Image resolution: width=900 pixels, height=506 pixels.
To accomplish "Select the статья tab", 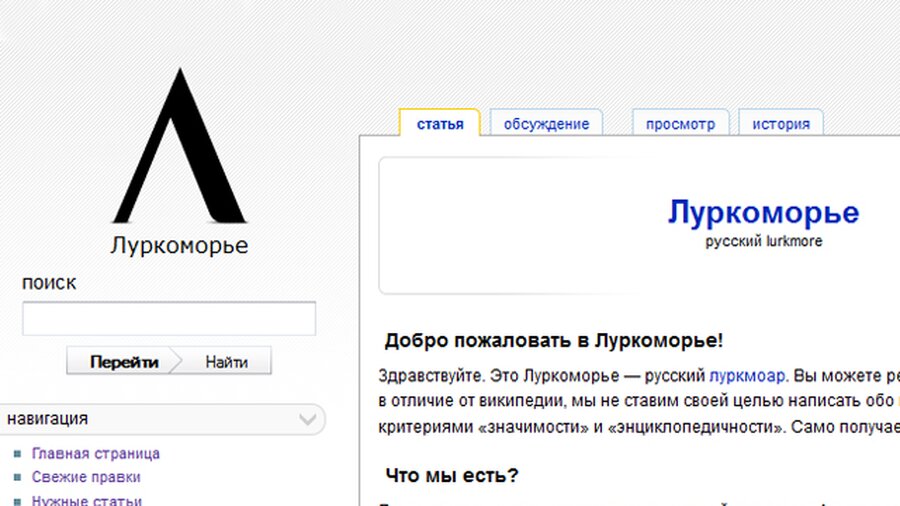I will click(x=440, y=124).
